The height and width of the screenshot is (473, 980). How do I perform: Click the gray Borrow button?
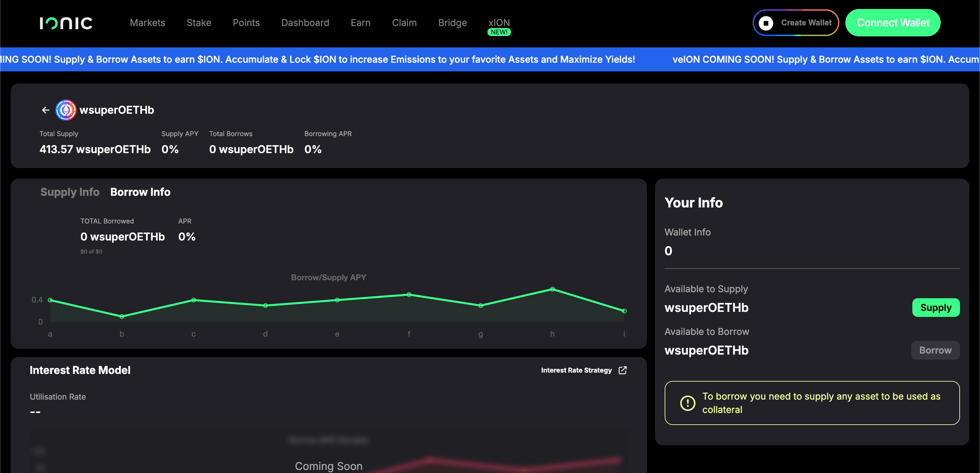pyautogui.click(x=935, y=350)
